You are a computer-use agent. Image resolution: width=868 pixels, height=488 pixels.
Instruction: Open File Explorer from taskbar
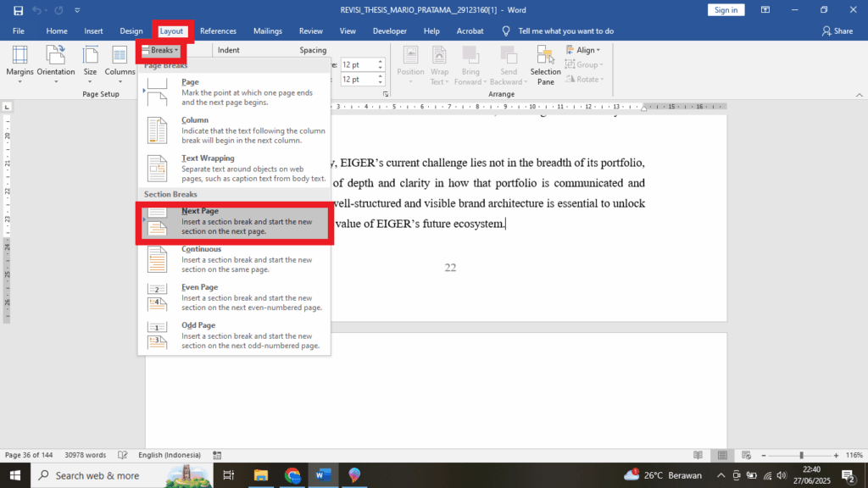[261, 475]
